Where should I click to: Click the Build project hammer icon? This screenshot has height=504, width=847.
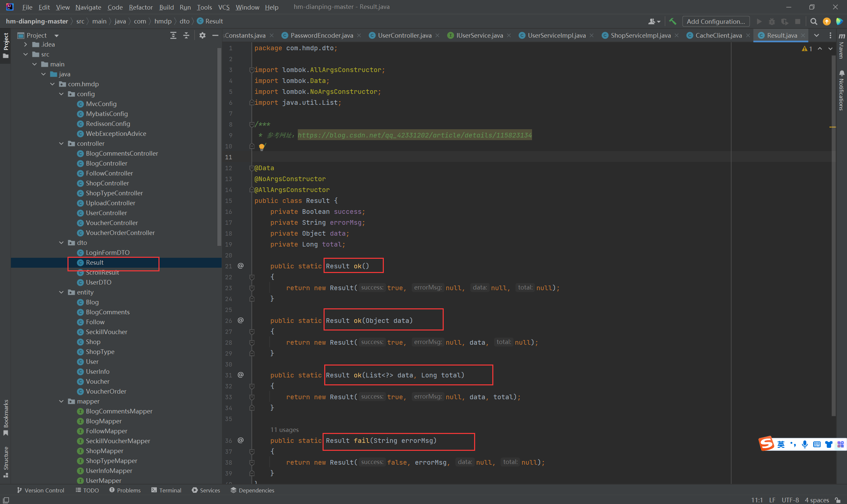point(672,21)
